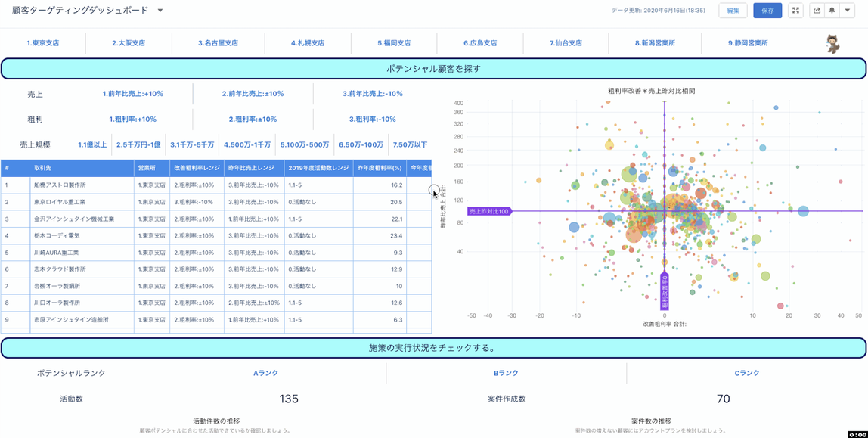Click the 施策の実行状況をチェックする section banner
This screenshot has height=438, width=868.
click(x=433, y=348)
